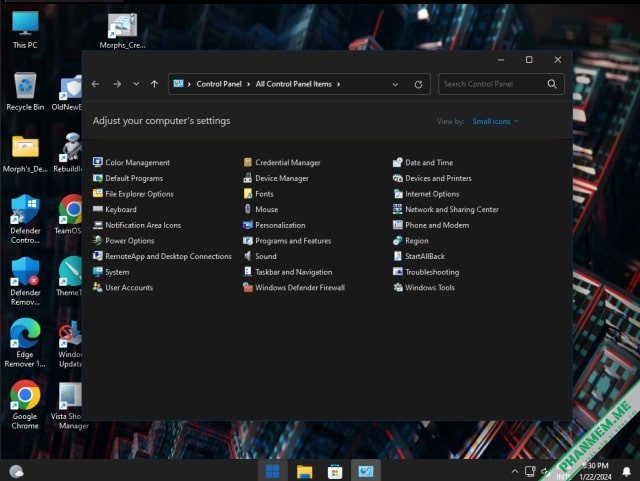640x481 pixels.
Task: Click the Defender Remover desktop shortcut
Action: point(25,281)
